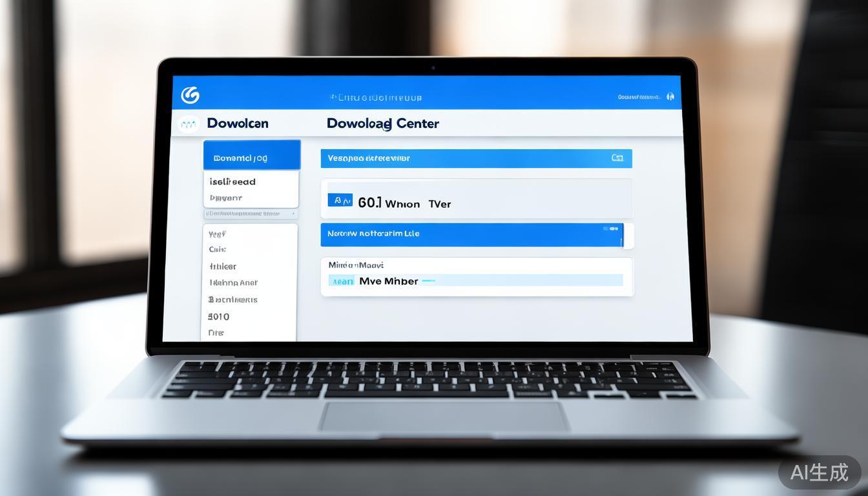Click the round icon left of Dowolcan
The image size is (868, 496).
(x=188, y=123)
